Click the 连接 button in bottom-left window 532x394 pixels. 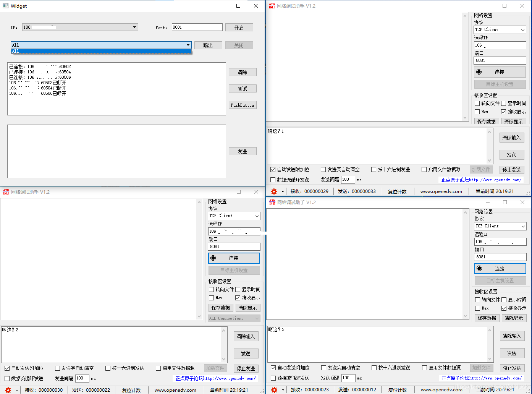pos(234,258)
